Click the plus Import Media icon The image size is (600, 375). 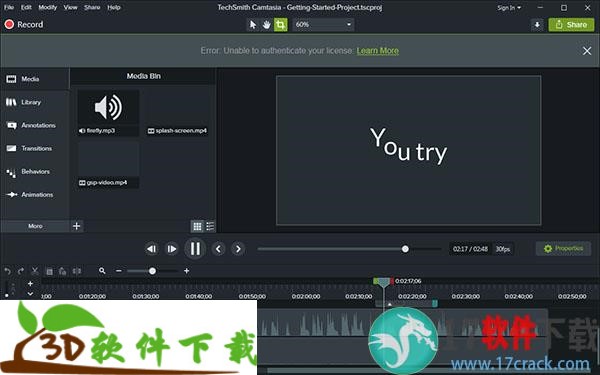point(77,226)
